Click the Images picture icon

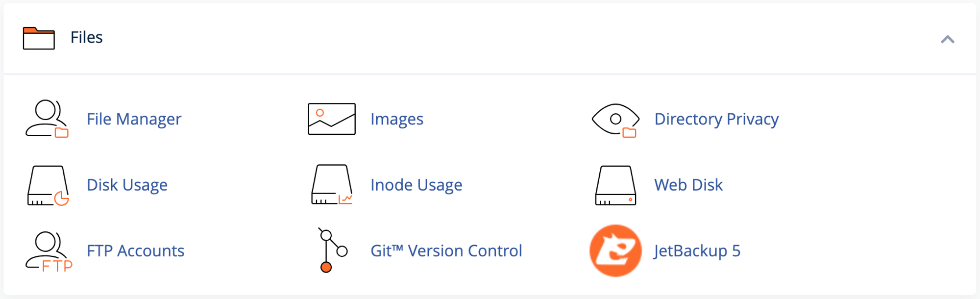tap(332, 119)
